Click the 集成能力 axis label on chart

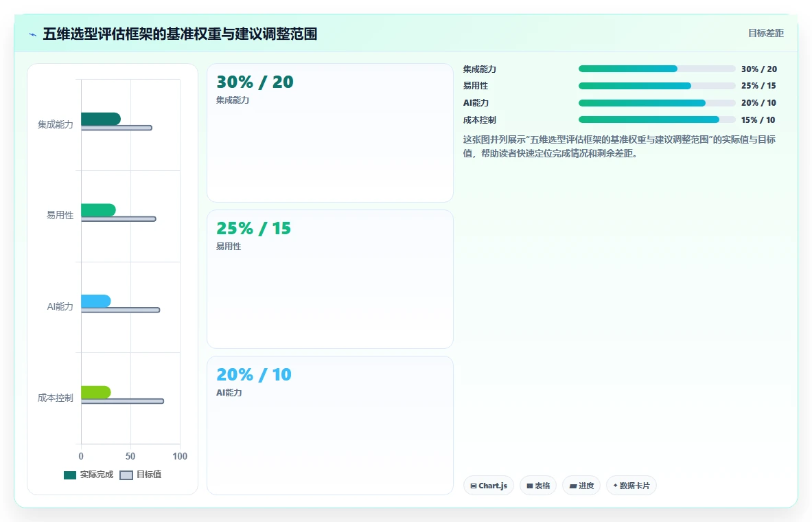click(56, 124)
